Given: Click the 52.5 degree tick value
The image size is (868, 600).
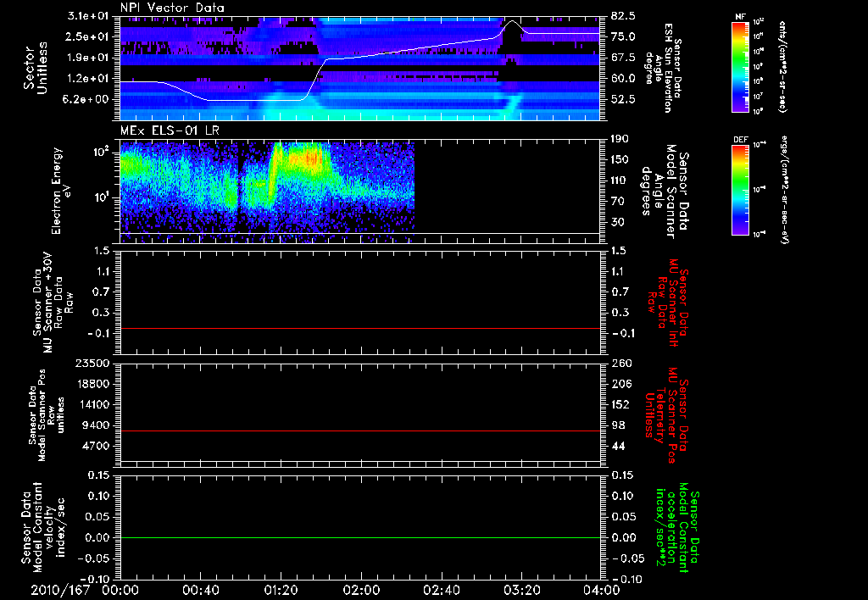Looking at the screenshot, I should point(623,100).
